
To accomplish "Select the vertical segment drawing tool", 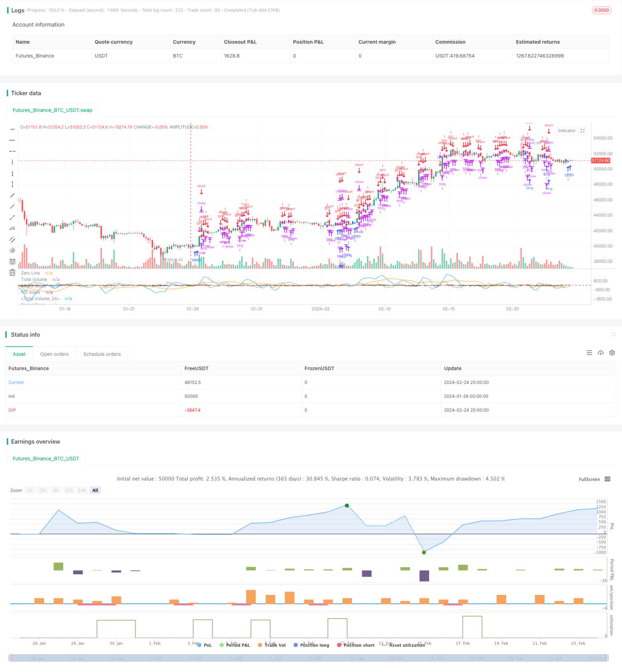I will [12, 184].
